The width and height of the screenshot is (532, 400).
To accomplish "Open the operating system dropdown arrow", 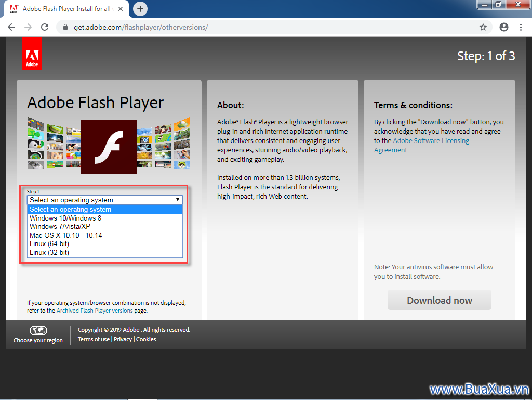I will click(x=178, y=200).
